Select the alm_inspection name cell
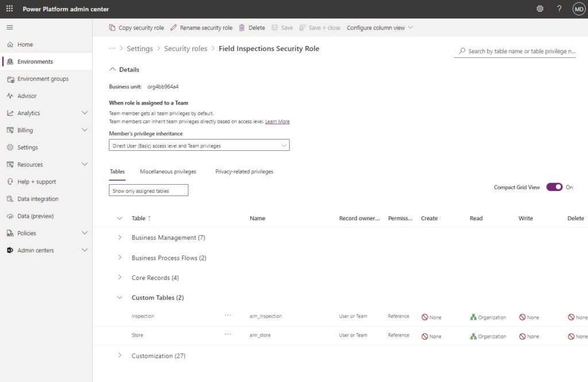Image resolution: width=588 pixels, height=382 pixels. (x=265, y=316)
